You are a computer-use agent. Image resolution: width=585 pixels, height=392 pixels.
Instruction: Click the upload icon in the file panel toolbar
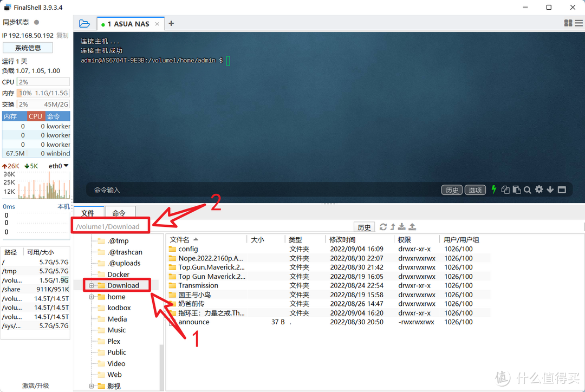(x=411, y=226)
